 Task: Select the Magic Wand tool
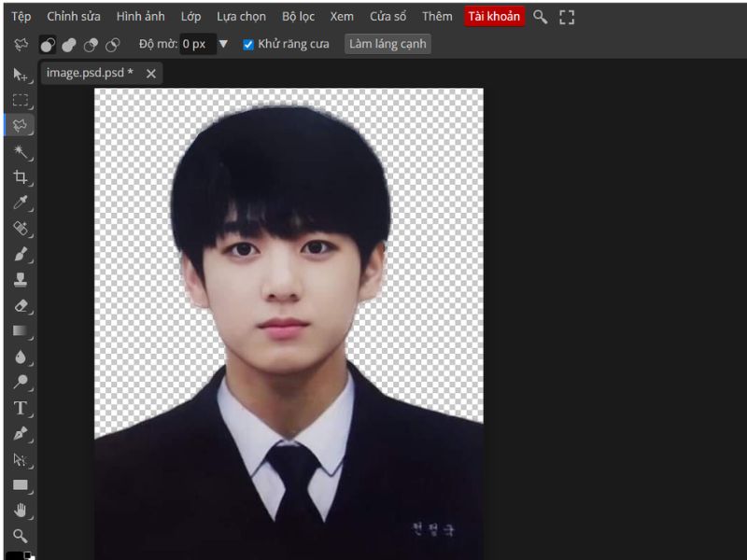tap(20, 151)
